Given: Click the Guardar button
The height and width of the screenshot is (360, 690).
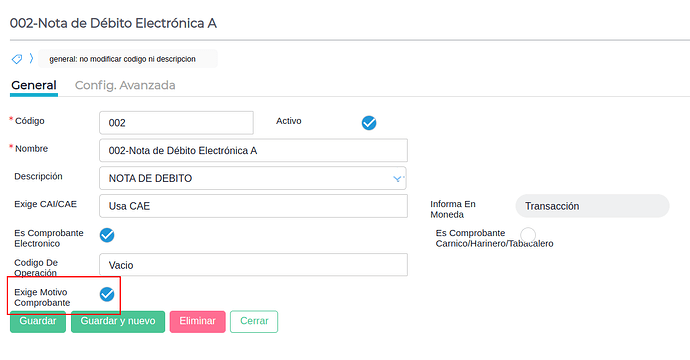Looking at the screenshot, I should pyautogui.click(x=38, y=321).
